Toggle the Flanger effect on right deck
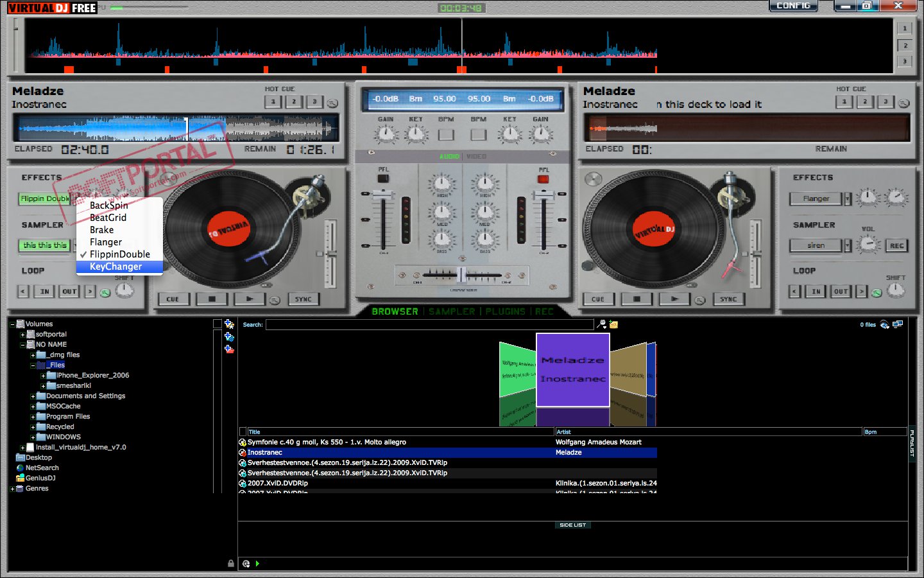 pos(816,199)
